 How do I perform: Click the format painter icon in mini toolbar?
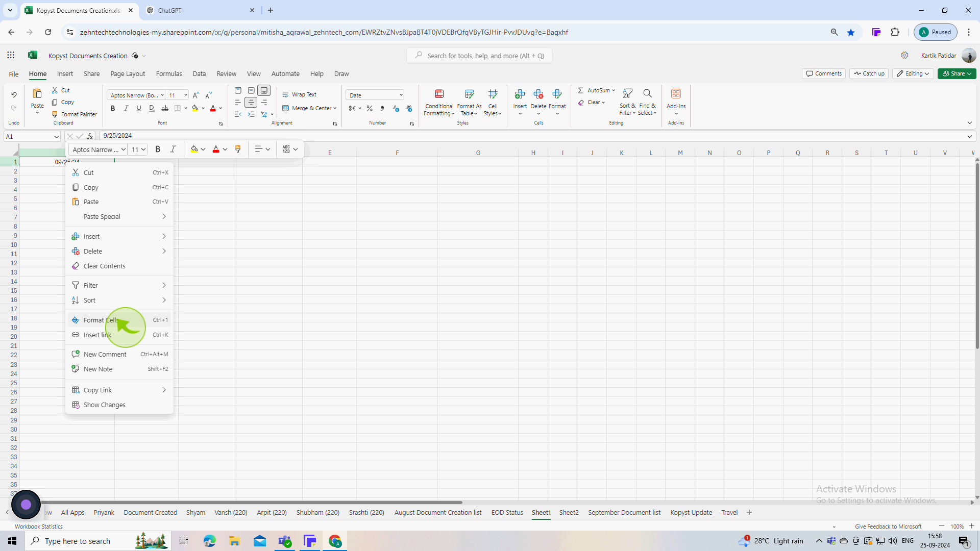(x=238, y=149)
